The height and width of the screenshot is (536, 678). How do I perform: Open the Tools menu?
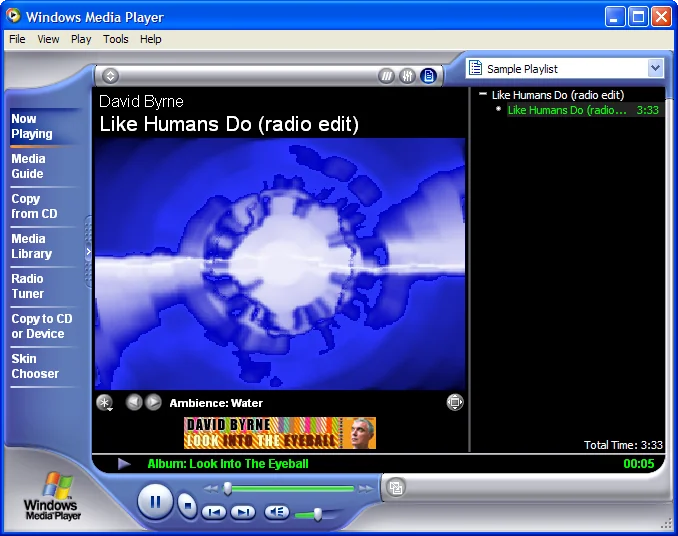[x=115, y=39]
